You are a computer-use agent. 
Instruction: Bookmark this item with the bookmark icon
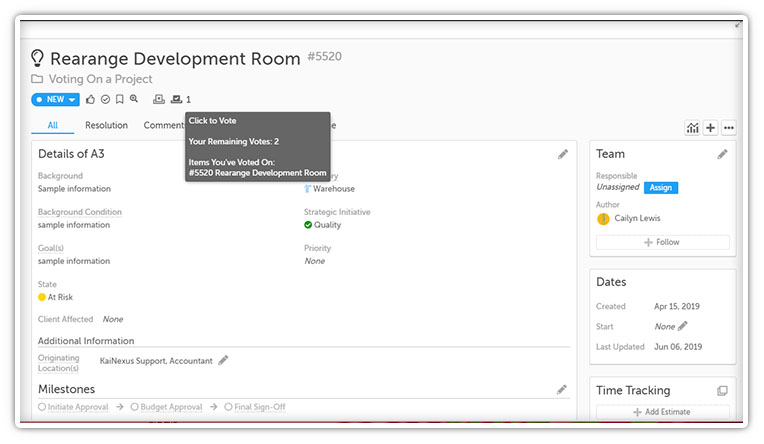click(x=119, y=99)
